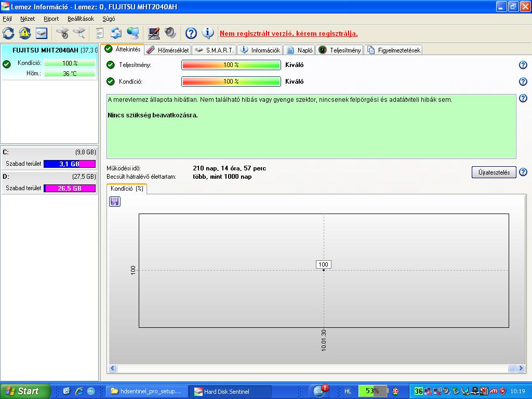
Task: Click the 'Nincs szükség beavatkozásra.' text
Action: click(x=153, y=115)
